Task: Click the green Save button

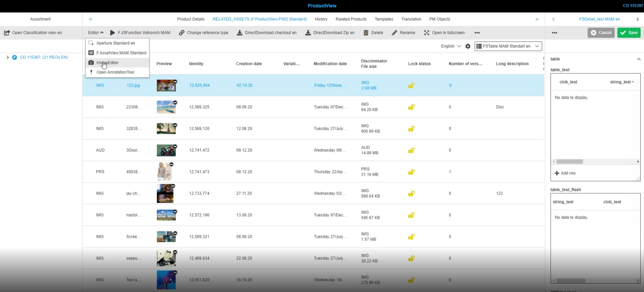Action: [628, 33]
